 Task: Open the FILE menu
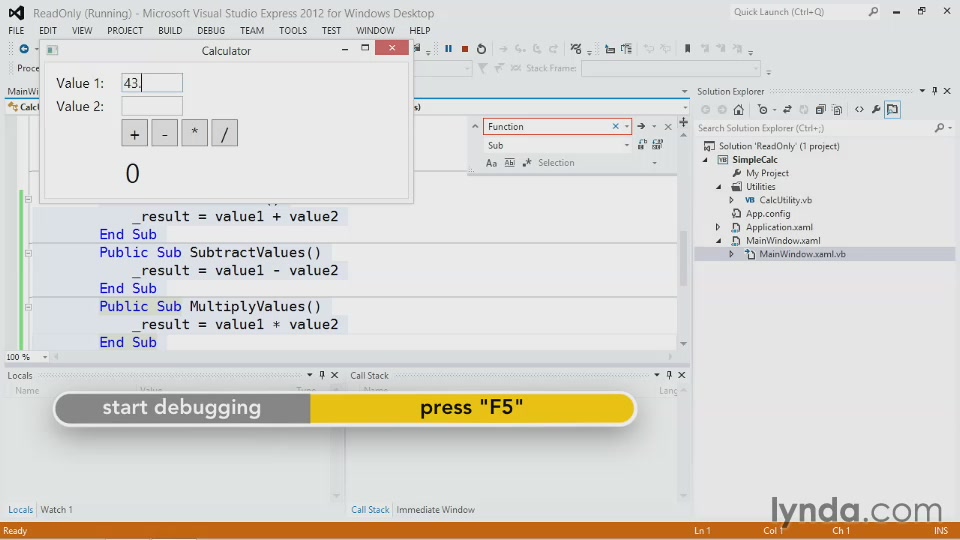17,31
